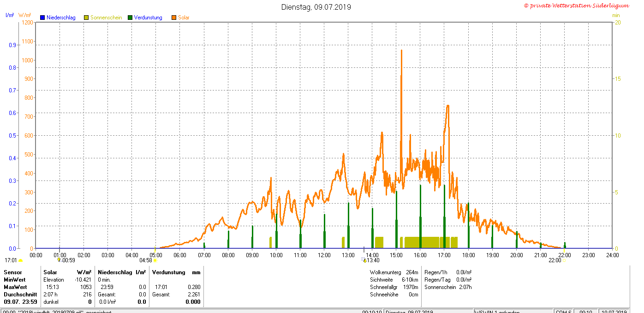Click the Verdunstung max value 0.280

194,287
